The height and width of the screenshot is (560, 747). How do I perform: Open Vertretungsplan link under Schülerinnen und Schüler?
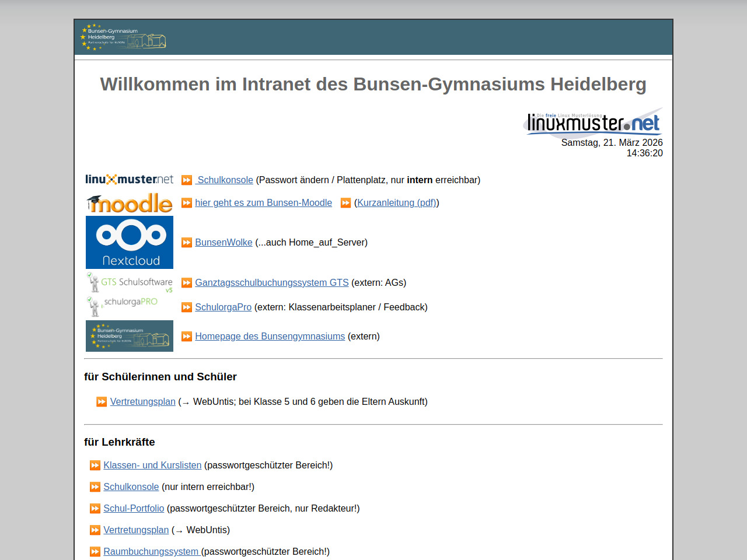click(142, 402)
